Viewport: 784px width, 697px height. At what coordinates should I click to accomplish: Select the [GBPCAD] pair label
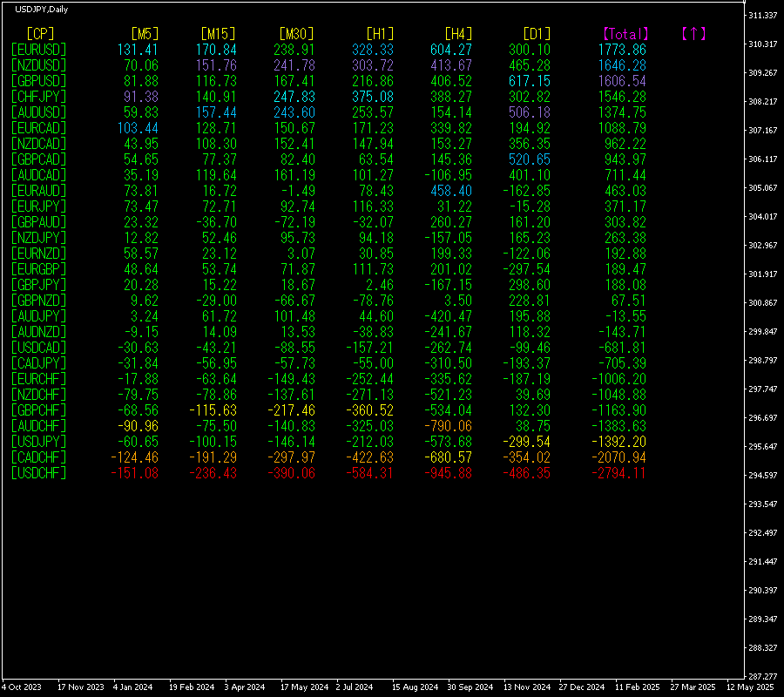click(38, 159)
